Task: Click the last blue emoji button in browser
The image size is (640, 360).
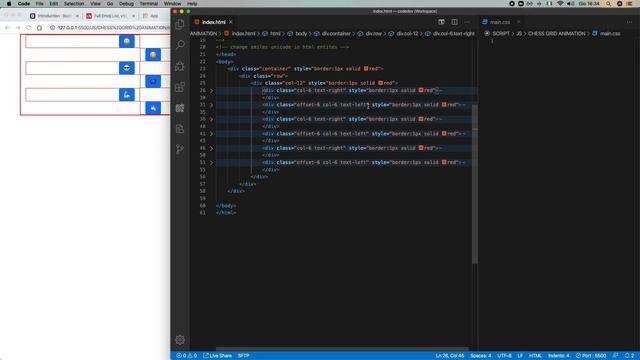Action: coord(153,108)
